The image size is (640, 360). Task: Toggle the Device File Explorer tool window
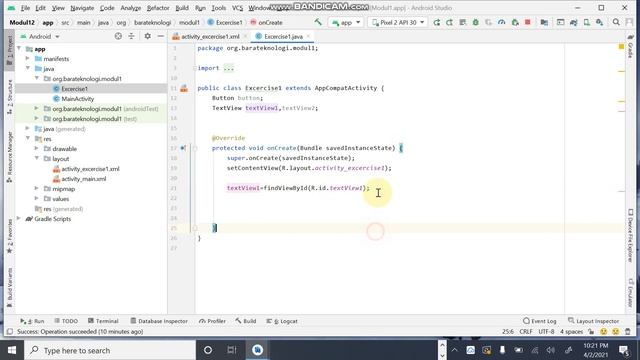pos(631,236)
